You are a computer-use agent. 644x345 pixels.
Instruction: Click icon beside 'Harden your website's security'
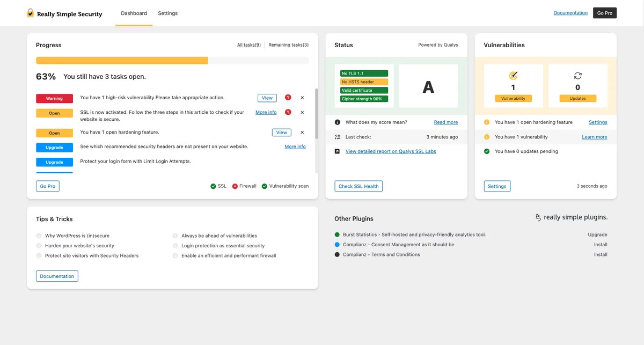click(39, 246)
